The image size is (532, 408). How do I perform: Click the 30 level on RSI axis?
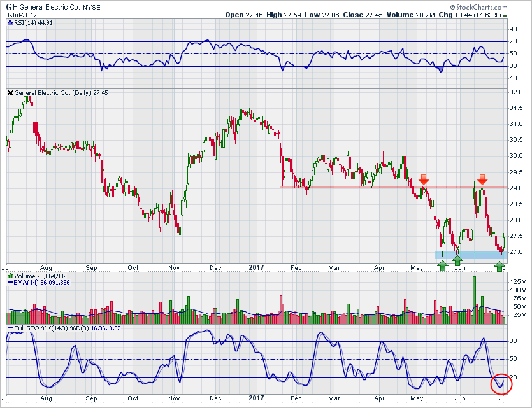pyautogui.click(x=513, y=66)
